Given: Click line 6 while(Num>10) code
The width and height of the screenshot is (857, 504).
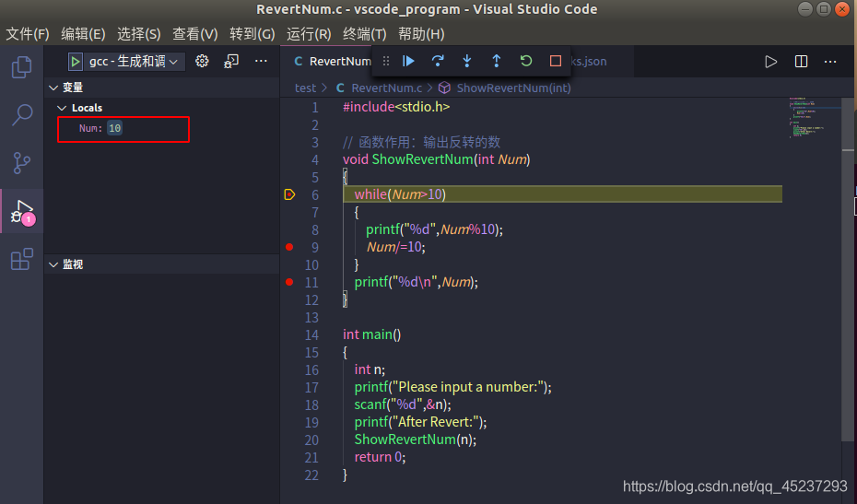Looking at the screenshot, I should [400, 194].
